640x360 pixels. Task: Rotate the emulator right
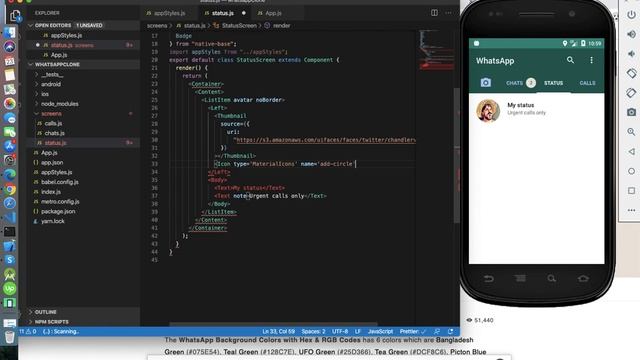631,93
